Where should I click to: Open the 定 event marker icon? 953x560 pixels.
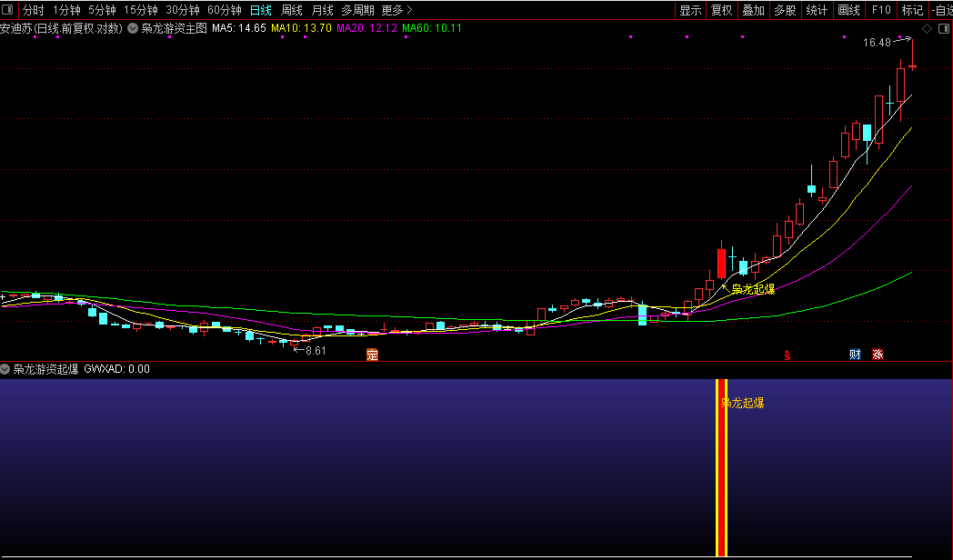point(372,355)
